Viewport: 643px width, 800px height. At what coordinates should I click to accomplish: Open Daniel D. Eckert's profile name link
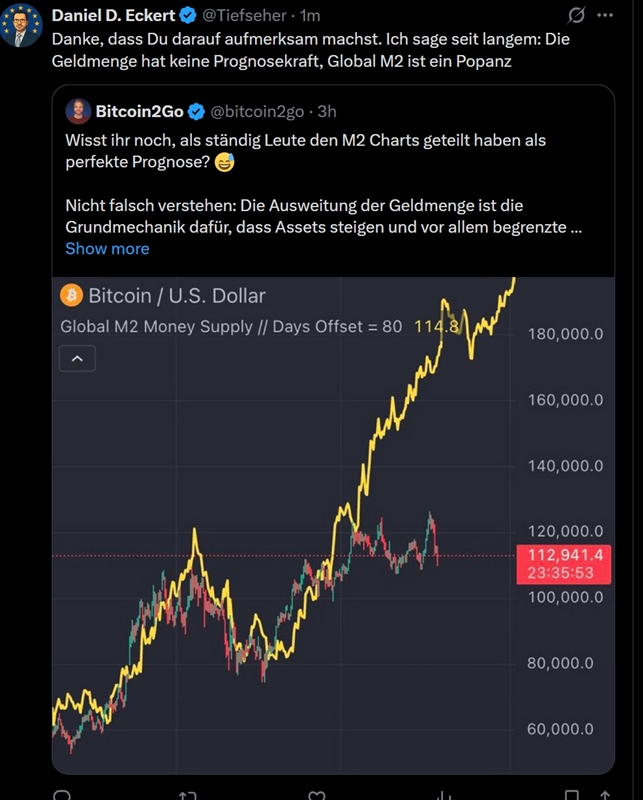tap(113, 16)
